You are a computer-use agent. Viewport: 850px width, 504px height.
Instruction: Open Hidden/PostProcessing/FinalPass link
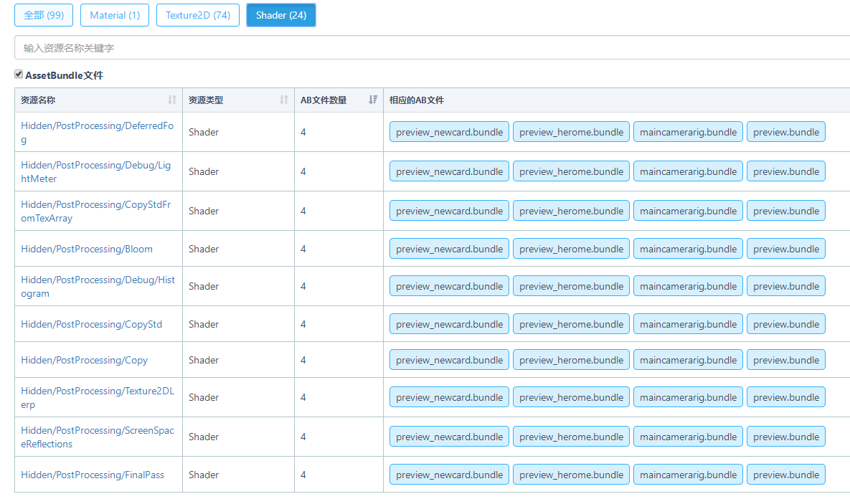pyautogui.click(x=92, y=475)
